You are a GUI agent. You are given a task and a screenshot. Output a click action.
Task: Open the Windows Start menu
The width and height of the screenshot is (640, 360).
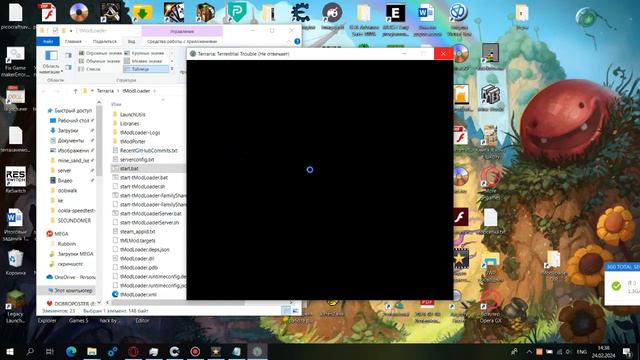point(10,351)
